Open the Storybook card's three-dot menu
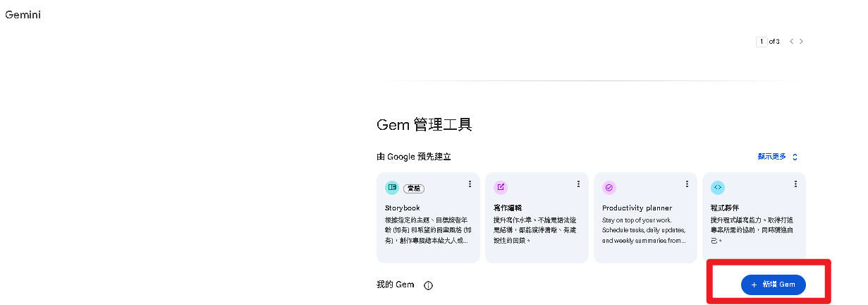Image resolution: width=868 pixels, height=305 pixels. tap(470, 184)
